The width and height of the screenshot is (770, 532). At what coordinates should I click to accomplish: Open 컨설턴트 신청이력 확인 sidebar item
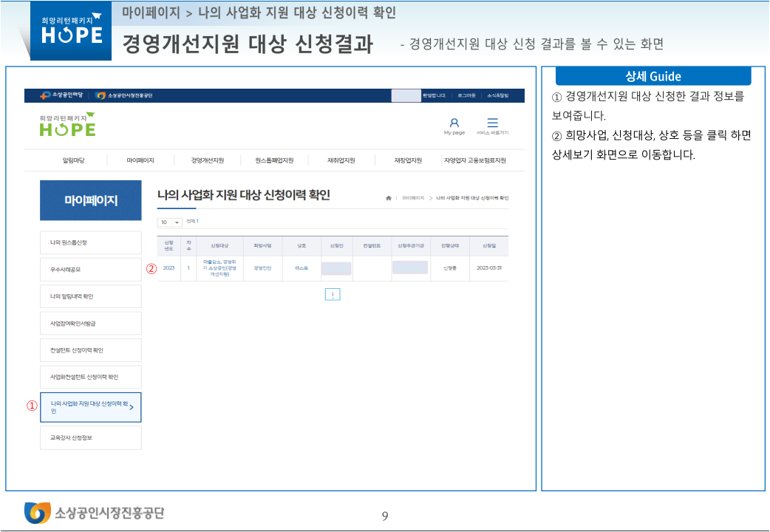(x=90, y=349)
